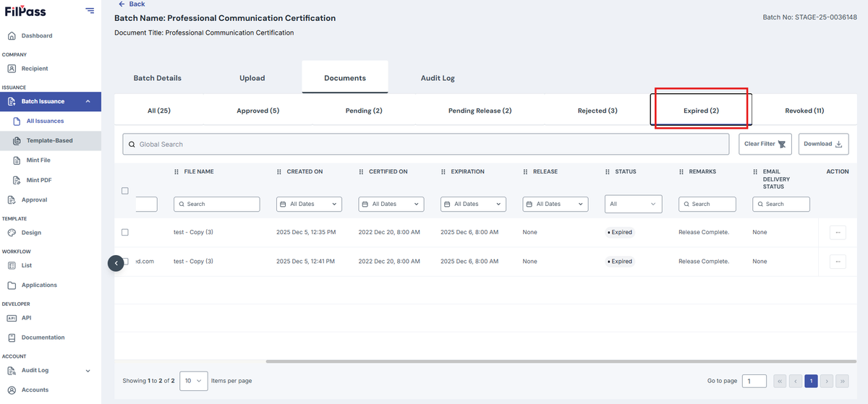Click the Clear Filter button

[x=765, y=144]
